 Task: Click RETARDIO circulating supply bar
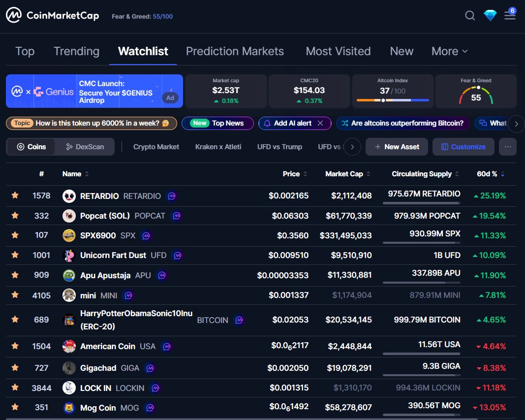(422, 203)
